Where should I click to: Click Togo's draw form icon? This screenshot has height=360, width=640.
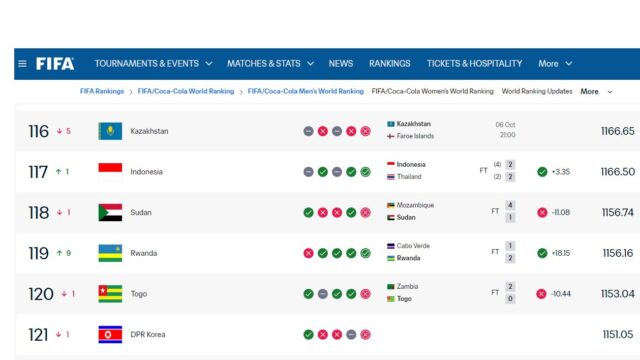[x=323, y=294]
